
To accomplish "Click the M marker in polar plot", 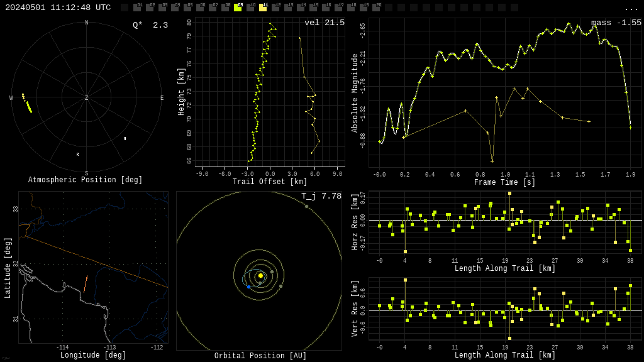I will click(125, 139).
